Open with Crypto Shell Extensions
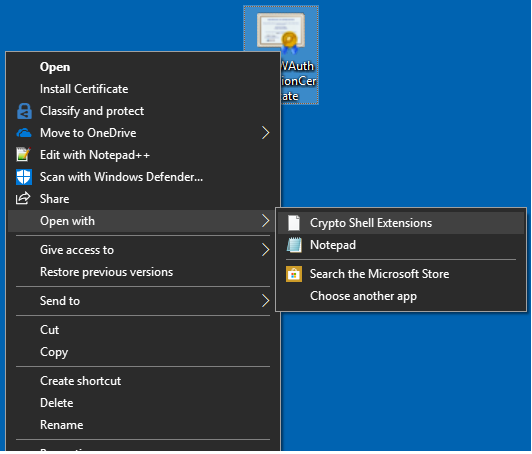Image resolution: width=532 pixels, height=454 pixels. click(401, 223)
